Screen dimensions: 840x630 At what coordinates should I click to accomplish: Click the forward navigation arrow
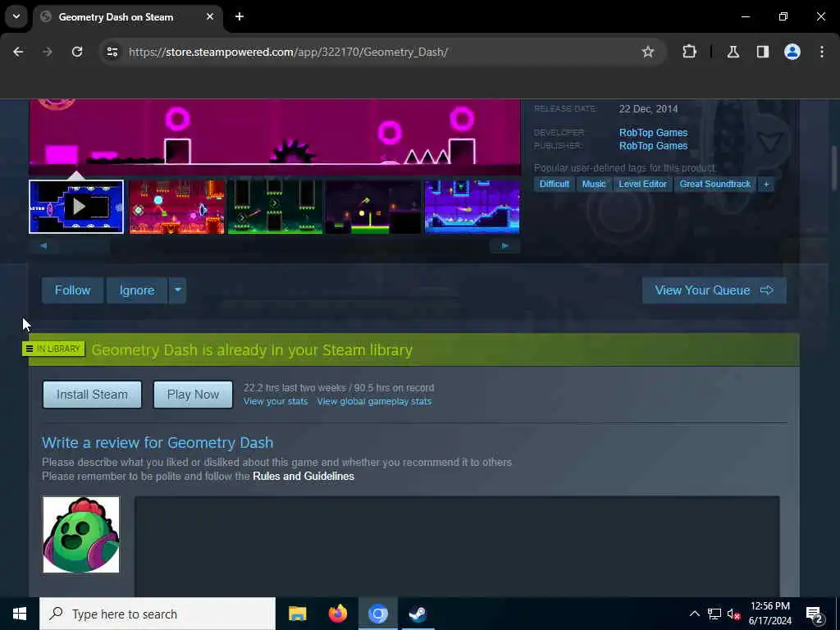48,52
